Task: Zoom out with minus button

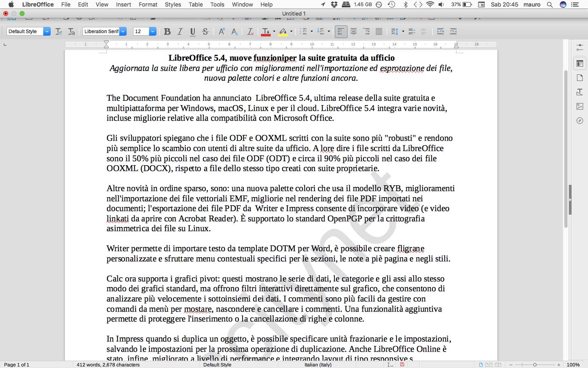Action: [x=511, y=365]
